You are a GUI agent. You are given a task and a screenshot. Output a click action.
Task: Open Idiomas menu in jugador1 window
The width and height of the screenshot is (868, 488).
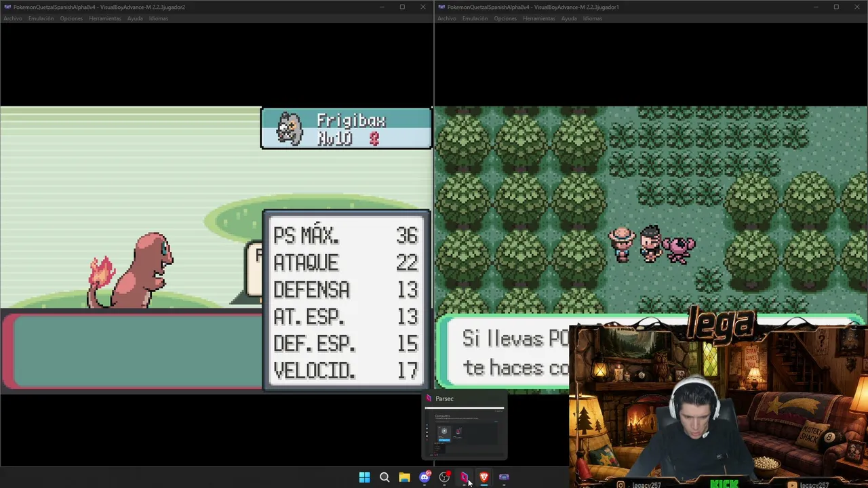(x=593, y=18)
